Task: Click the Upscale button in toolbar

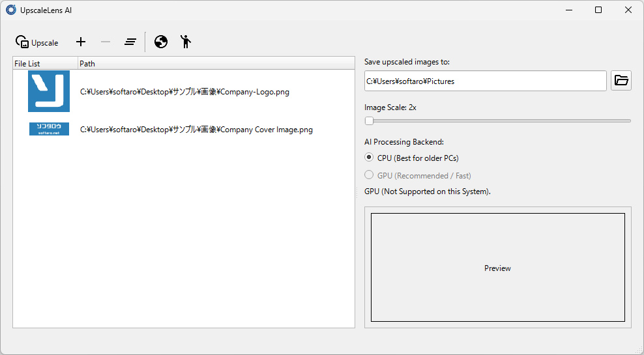Action: pos(37,42)
